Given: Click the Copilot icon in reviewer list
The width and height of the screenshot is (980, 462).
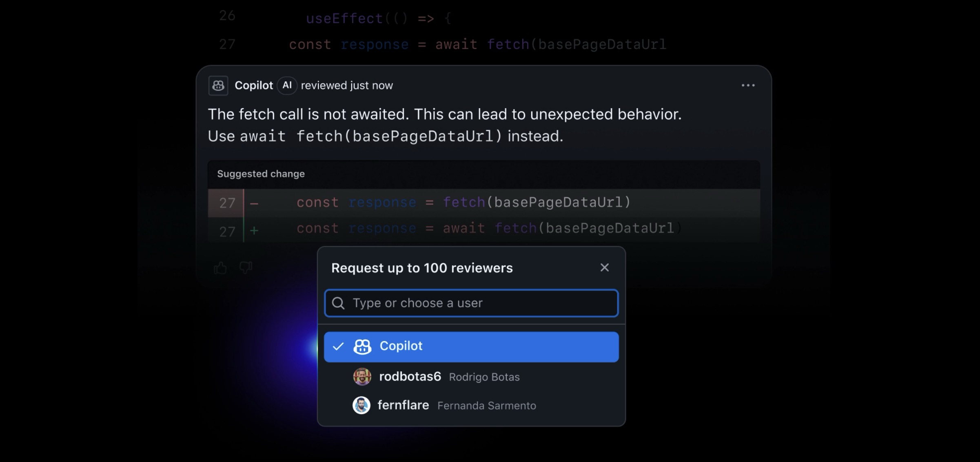Looking at the screenshot, I should tap(362, 346).
